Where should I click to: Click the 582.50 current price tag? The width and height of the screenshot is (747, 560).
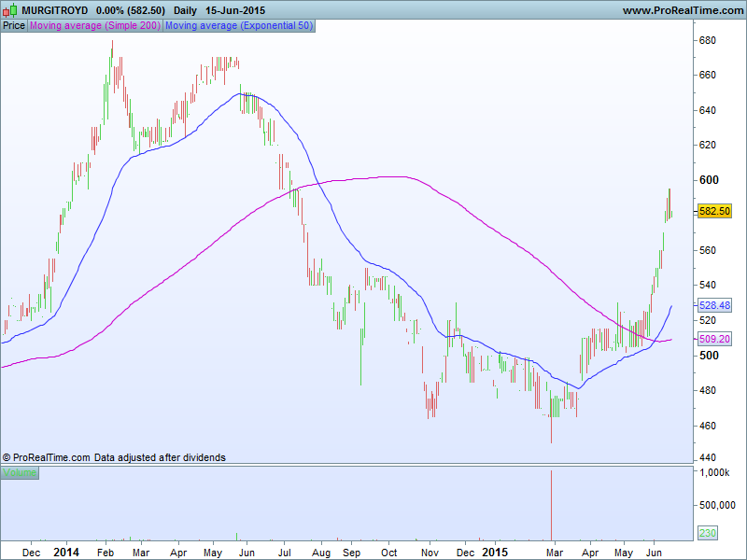714,212
